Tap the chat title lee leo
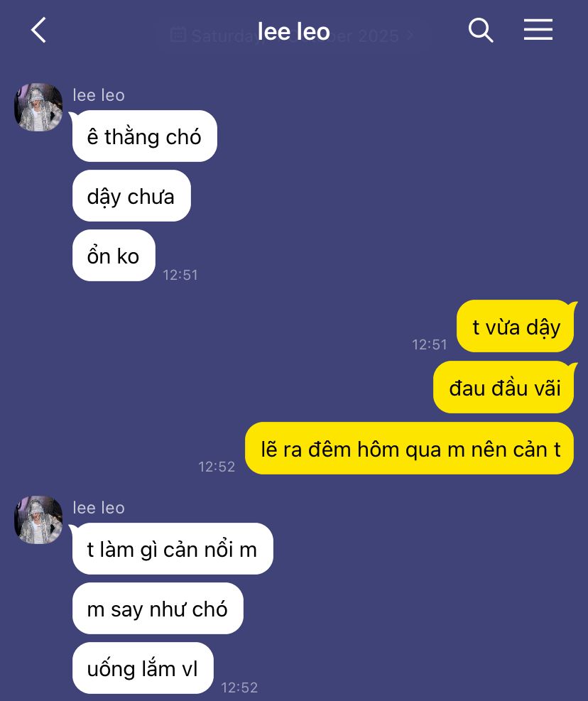The width and height of the screenshot is (588, 701). 294,32
